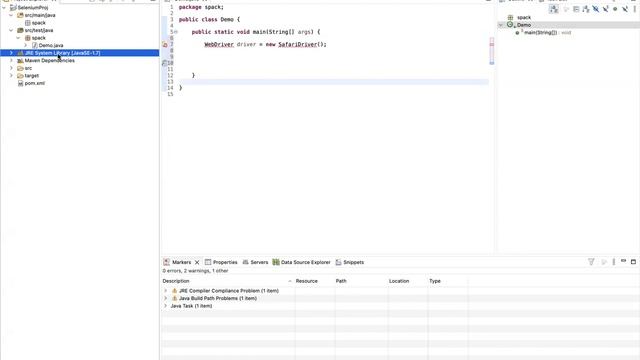The height and width of the screenshot is (360, 640).
Task: Click the error marker on line 7
Action: [x=165, y=44]
